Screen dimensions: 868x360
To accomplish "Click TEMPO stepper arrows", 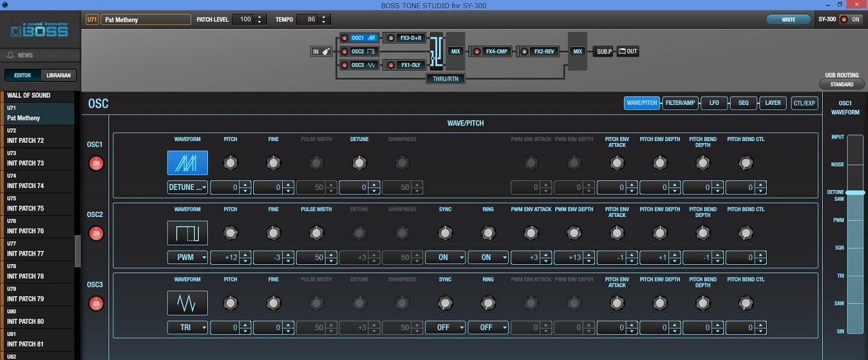I will coord(325,19).
